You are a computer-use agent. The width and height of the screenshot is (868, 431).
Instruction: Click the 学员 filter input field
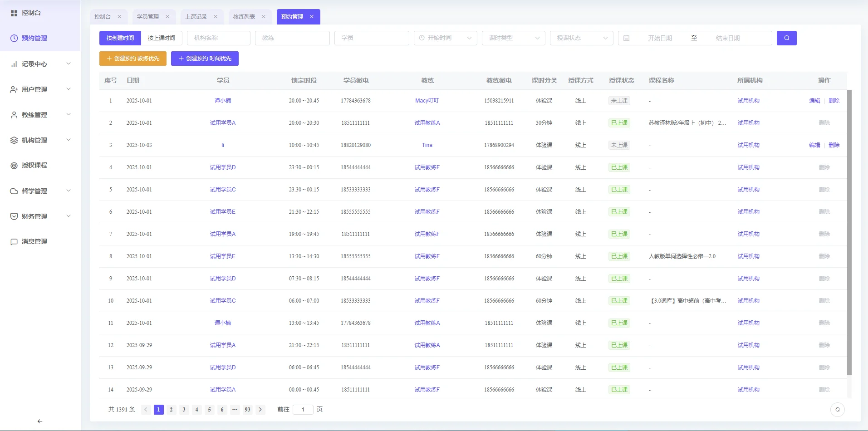pyautogui.click(x=372, y=38)
